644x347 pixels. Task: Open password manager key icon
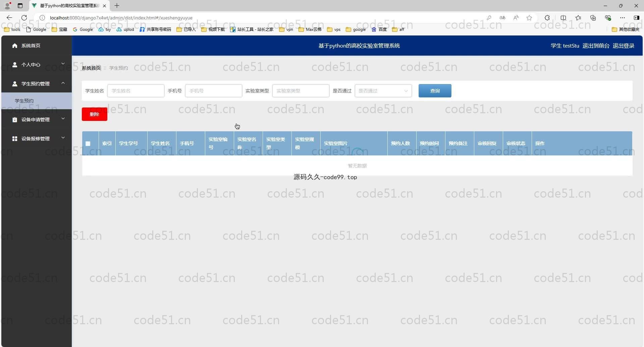click(489, 18)
